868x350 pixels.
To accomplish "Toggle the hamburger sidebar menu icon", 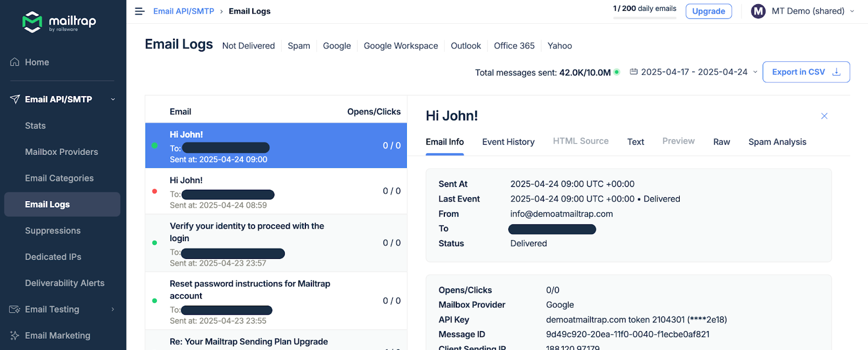I will (x=139, y=11).
